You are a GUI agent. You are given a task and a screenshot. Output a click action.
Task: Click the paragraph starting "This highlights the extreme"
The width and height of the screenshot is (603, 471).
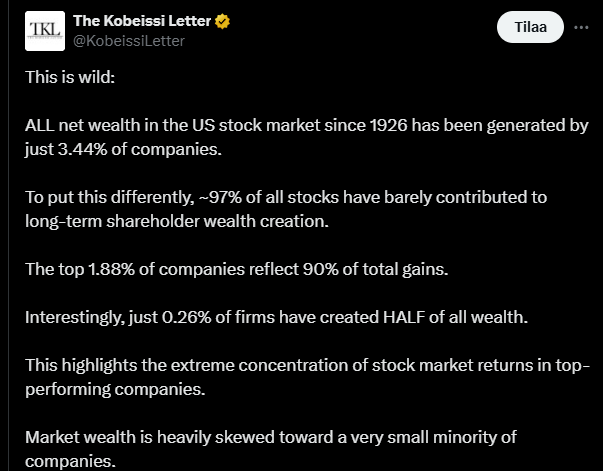pos(310,378)
